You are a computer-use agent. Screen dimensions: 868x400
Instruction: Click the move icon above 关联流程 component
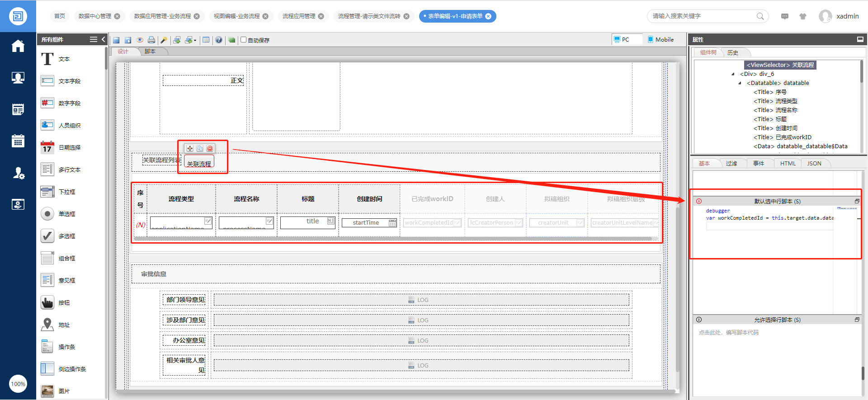point(190,148)
